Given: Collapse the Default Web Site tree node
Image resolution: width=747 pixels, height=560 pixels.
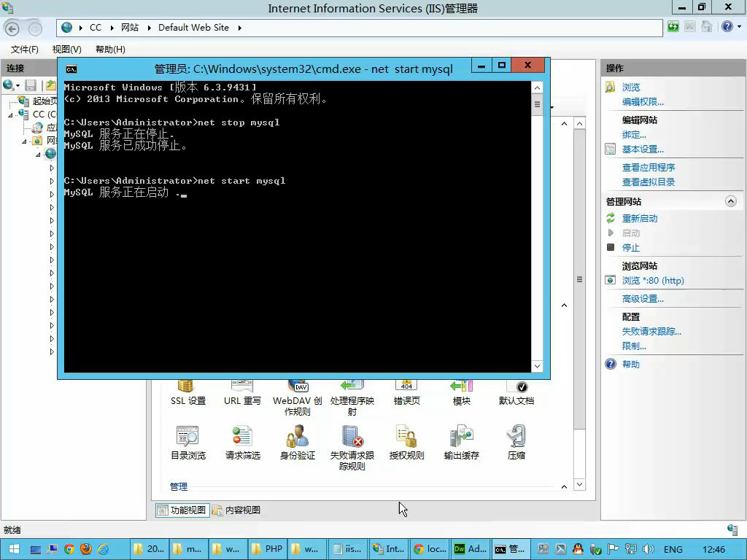Looking at the screenshot, I should coord(38,155).
